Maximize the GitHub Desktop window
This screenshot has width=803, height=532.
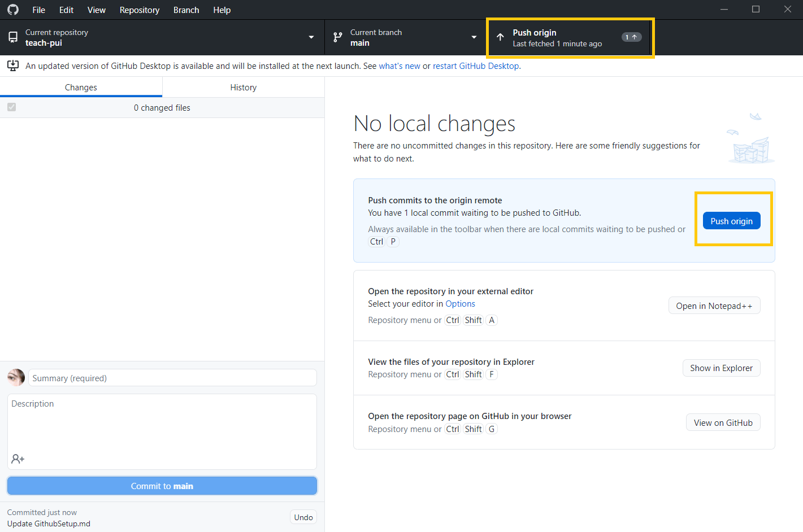(756, 10)
